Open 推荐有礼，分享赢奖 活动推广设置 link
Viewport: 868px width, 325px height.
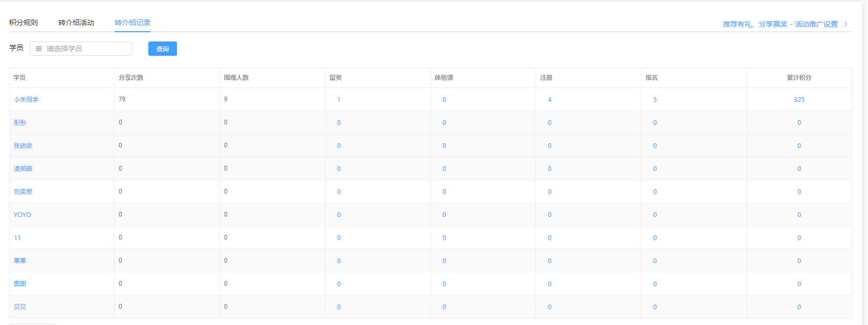coord(780,24)
